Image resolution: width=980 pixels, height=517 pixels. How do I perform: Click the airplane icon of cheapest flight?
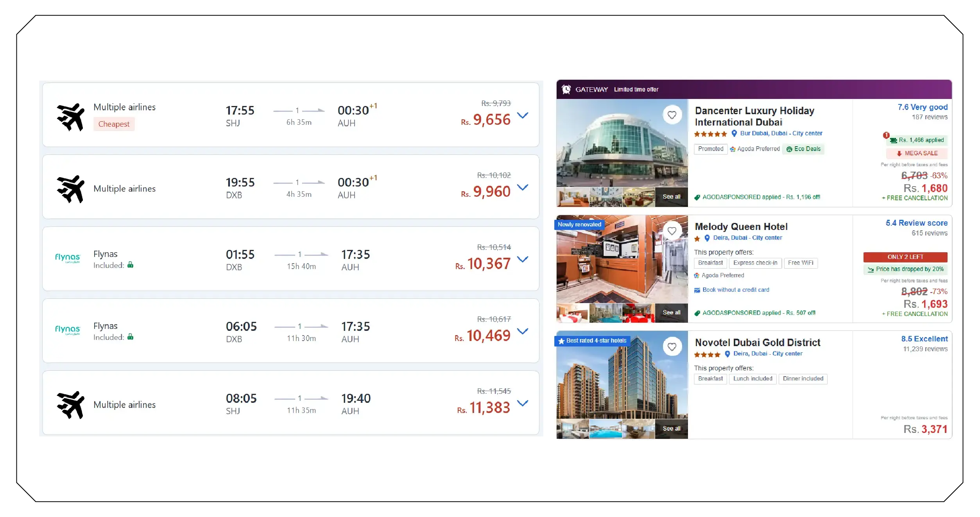coord(71,117)
